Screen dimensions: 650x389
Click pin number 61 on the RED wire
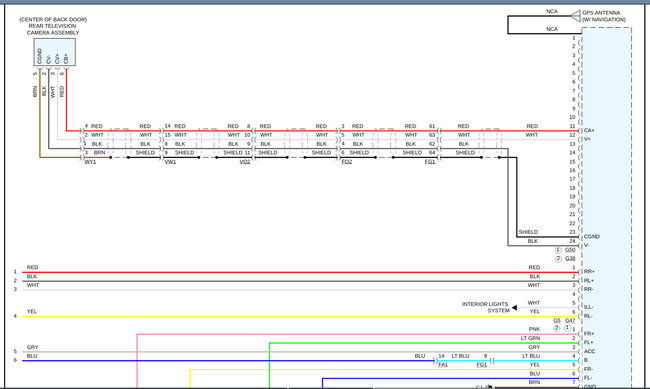pyautogui.click(x=432, y=126)
